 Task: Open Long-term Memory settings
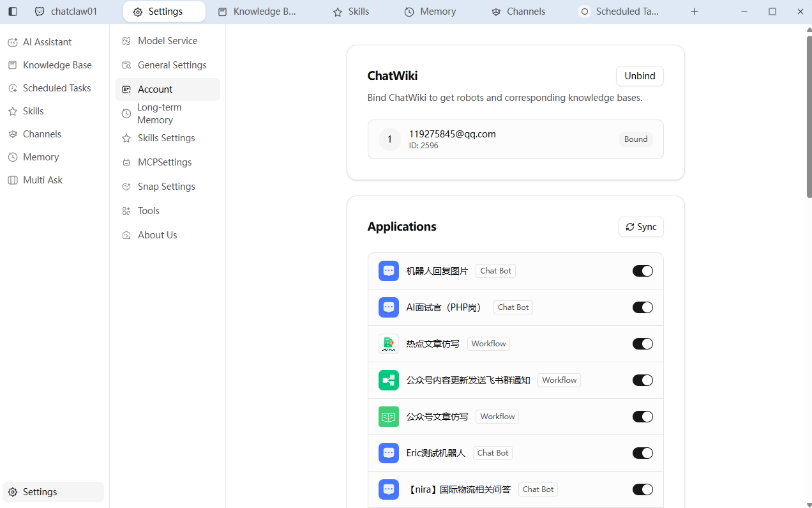coord(167,114)
